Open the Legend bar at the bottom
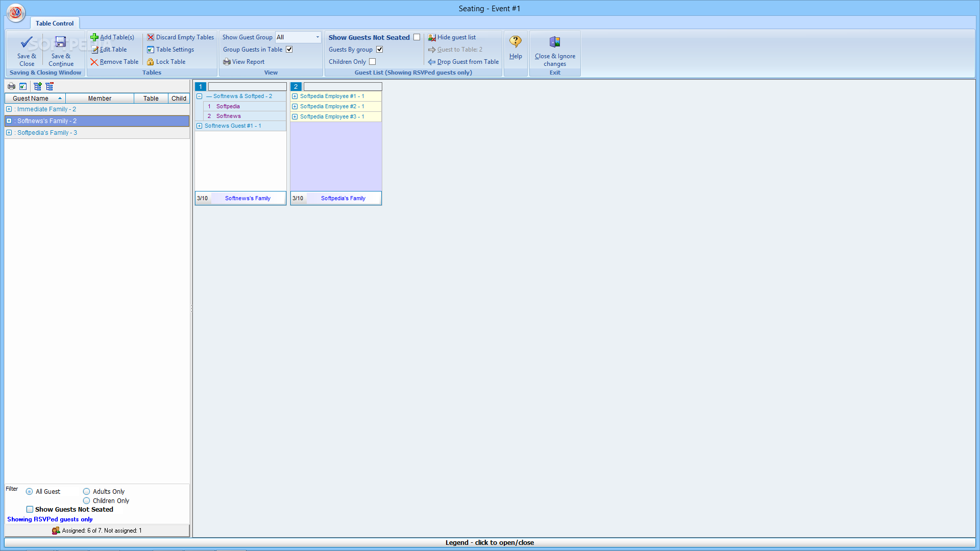Screen dimensions: 980x551 (489, 543)
